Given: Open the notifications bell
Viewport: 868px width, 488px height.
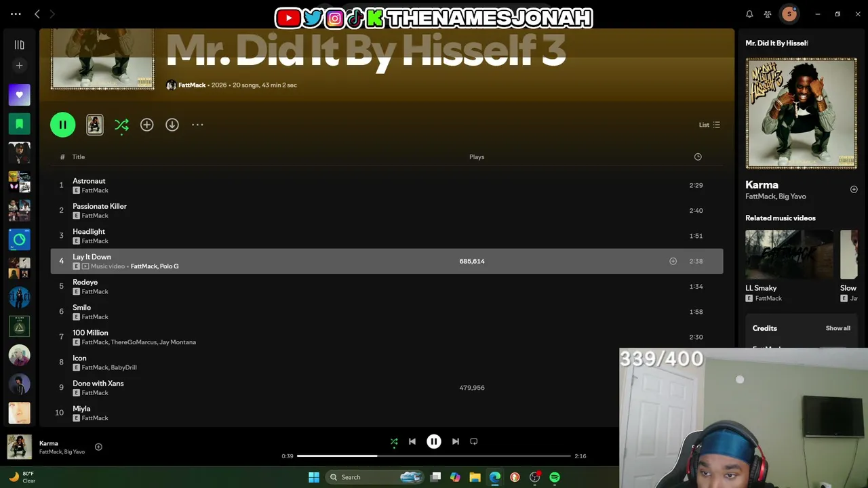Looking at the screenshot, I should (x=749, y=14).
